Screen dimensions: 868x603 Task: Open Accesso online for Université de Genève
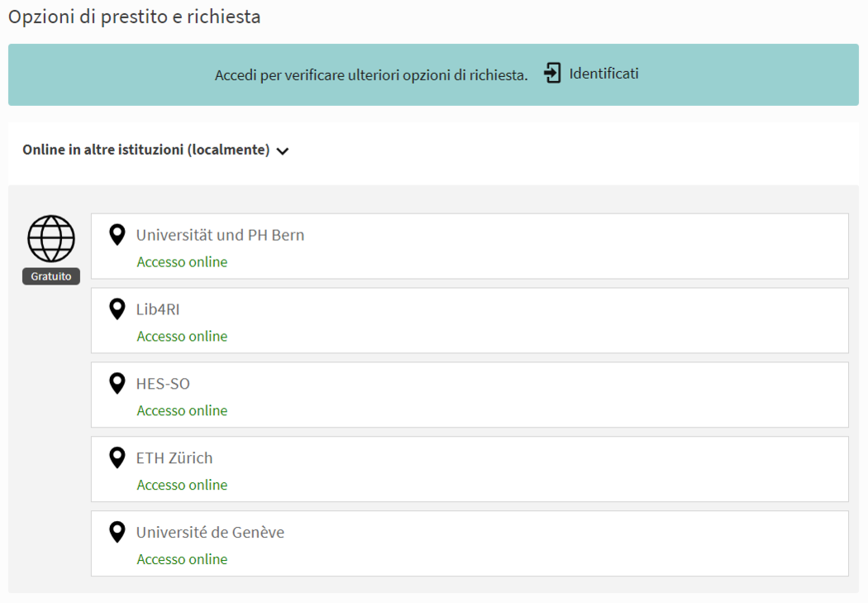[x=182, y=560]
